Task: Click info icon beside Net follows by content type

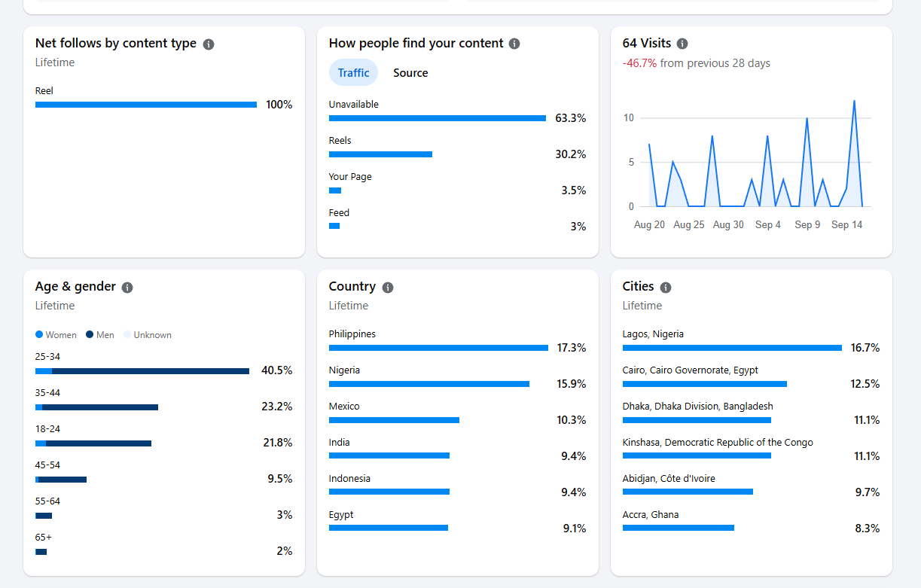Action: 209,44
